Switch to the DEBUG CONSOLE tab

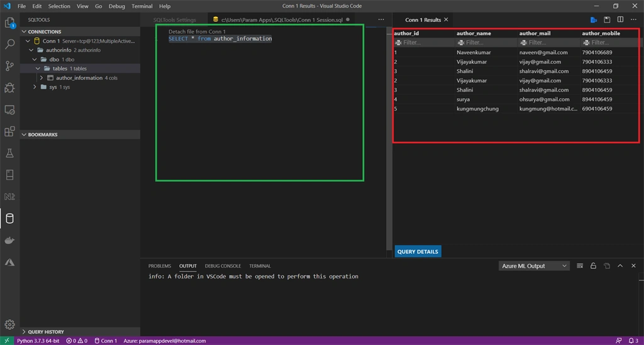[x=223, y=266]
